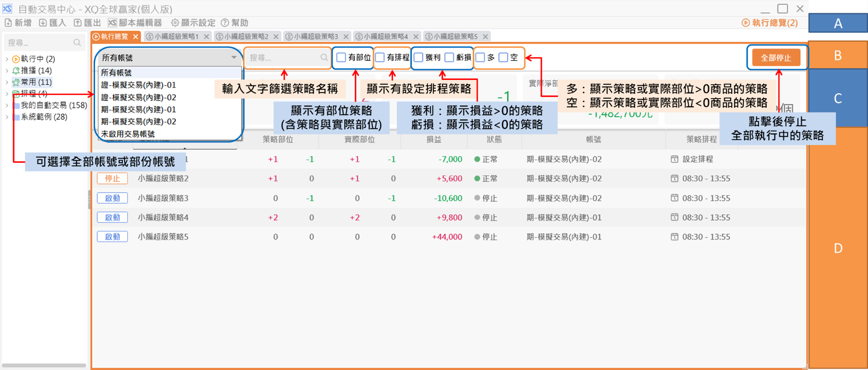Enable the 有部位 checkbox filter

click(x=341, y=57)
